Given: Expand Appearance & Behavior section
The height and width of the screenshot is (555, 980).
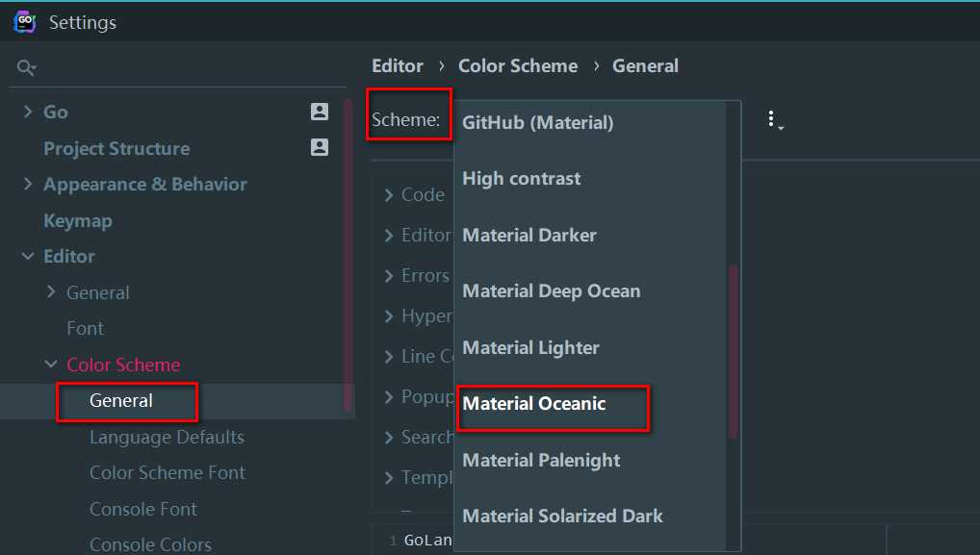Looking at the screenshot, I should coord(28,184).
